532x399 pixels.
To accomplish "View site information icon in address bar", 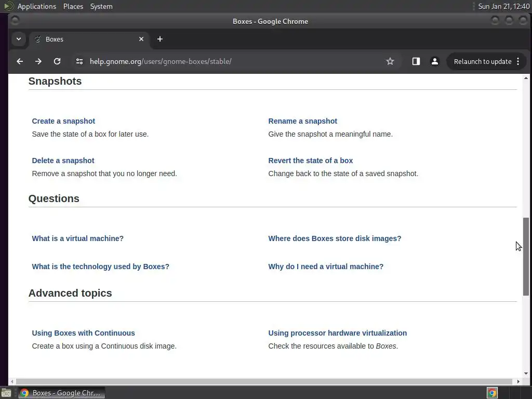I will click(x=79, y=61).
